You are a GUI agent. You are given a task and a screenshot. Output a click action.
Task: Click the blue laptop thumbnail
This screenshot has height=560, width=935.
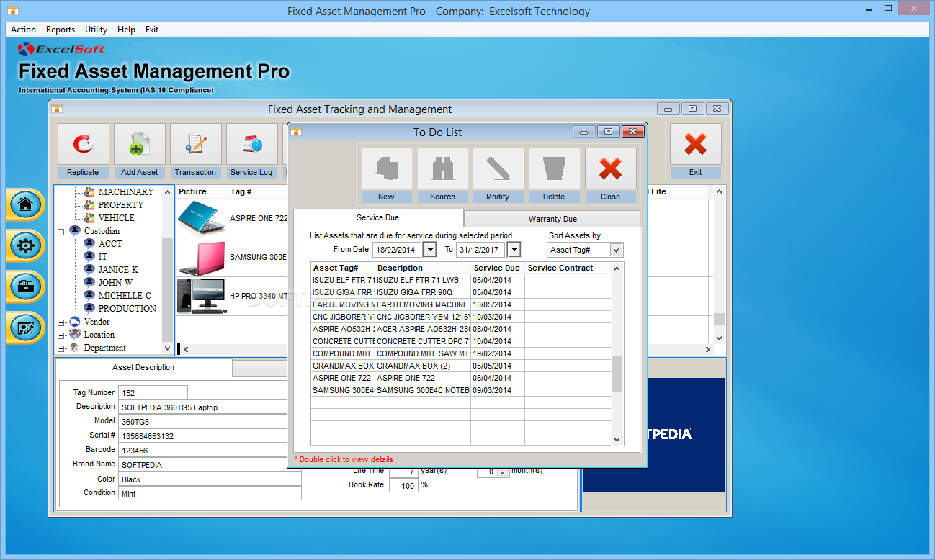[201, 218]
